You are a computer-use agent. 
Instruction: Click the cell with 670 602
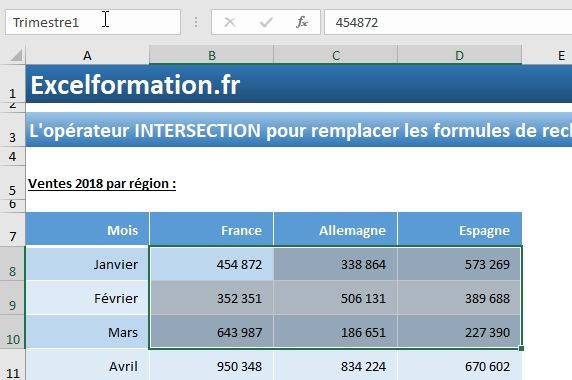[460, 365]
